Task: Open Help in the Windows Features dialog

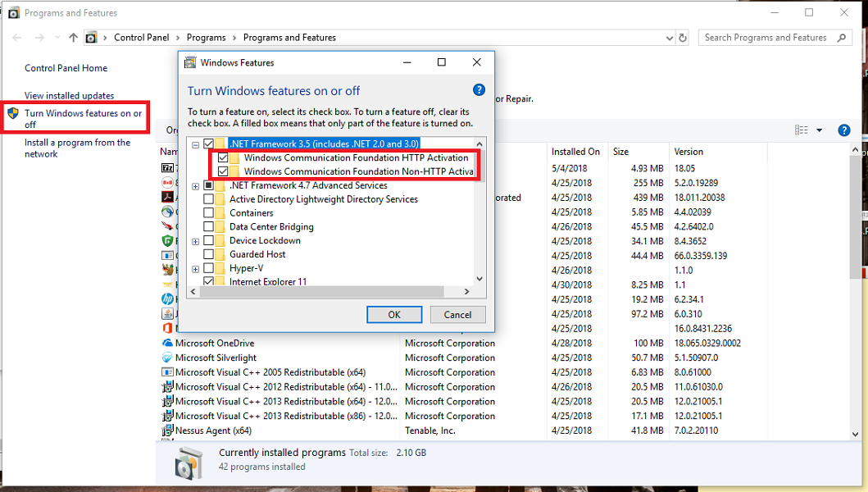Action: (479, 89)
